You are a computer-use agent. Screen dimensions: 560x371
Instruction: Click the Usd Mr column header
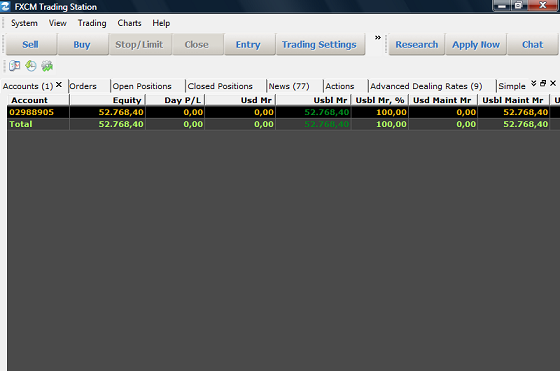click(x=240, y=100)
